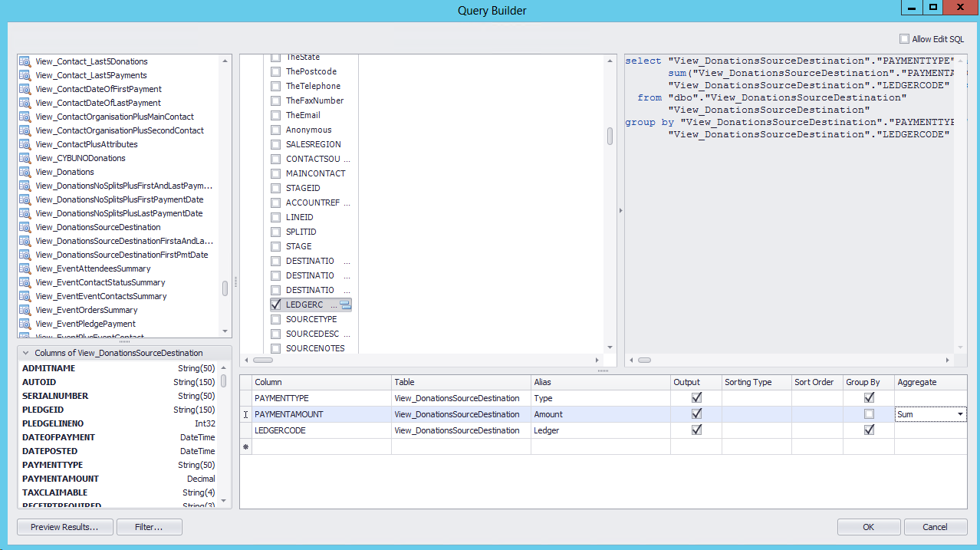Enable the Allow Edit SQL checkbox
Viewport: 980px width, 550px height.
[904, 39]
